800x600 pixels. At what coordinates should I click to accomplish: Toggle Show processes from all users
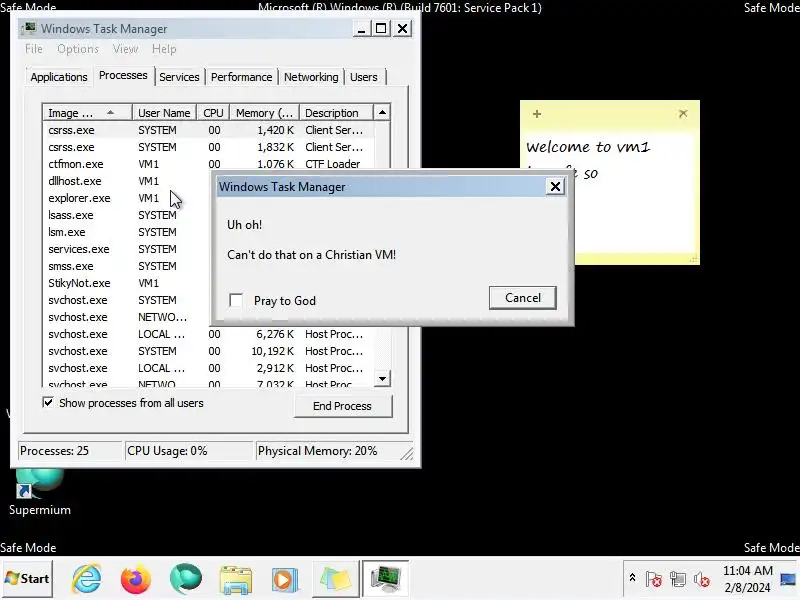coord(48,403)
